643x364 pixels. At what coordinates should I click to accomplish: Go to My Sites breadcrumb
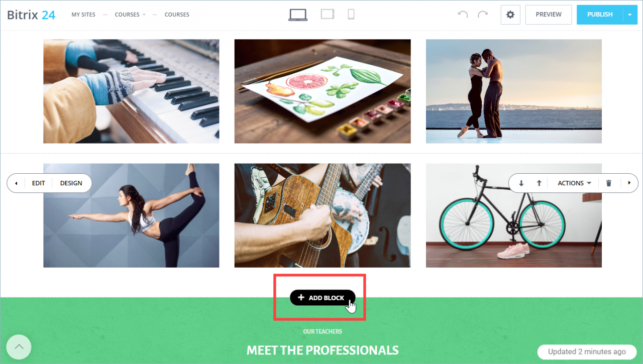83,15
